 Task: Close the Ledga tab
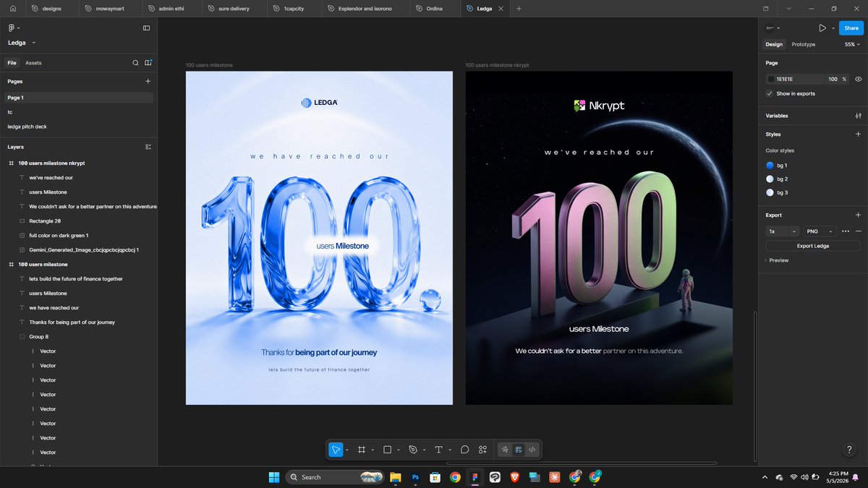point(502,9)
